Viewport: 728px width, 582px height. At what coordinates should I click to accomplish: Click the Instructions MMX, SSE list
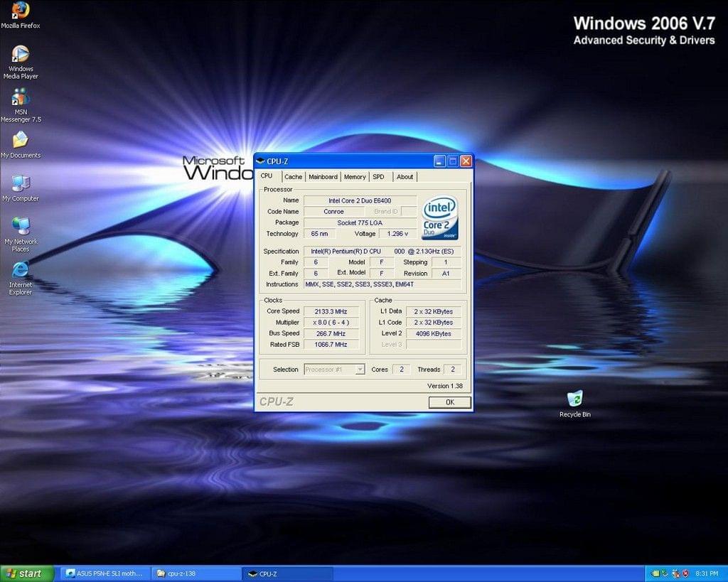click(382, 284)
